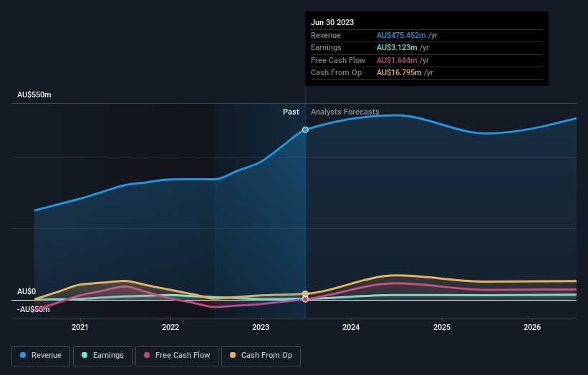Toggle the Earnings legend series
This screenshot has height=375, width=588.
[102, 356]
